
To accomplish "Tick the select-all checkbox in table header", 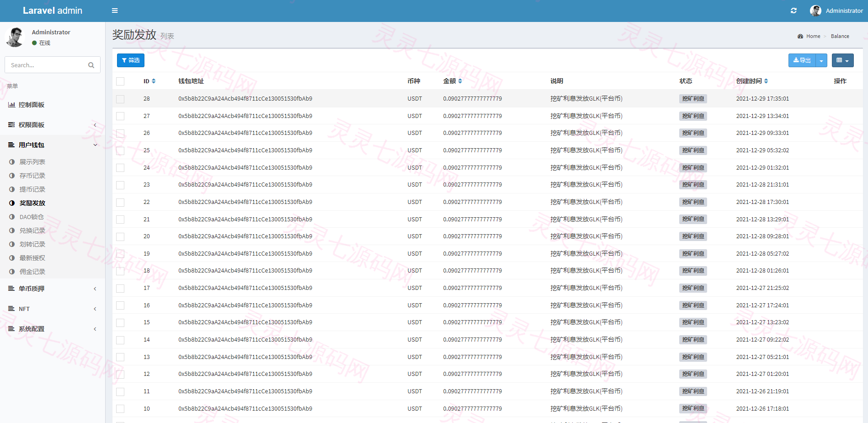I will click(x=120, y=81).
